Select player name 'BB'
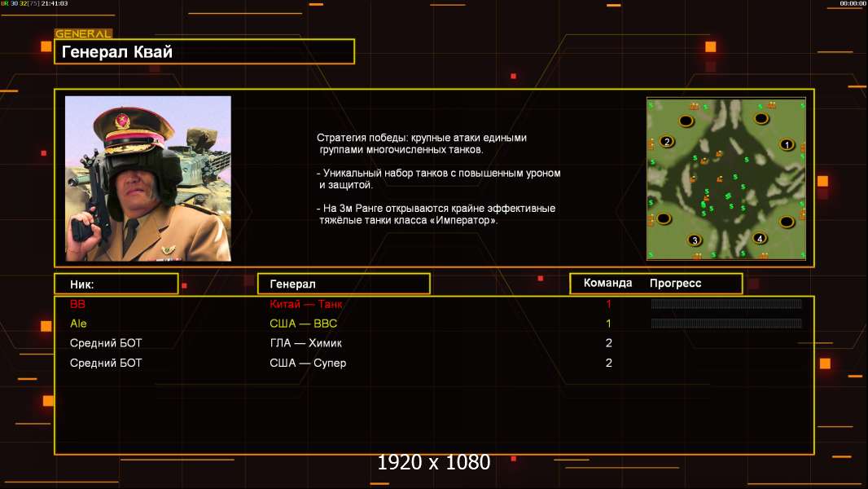 point(77,304)
